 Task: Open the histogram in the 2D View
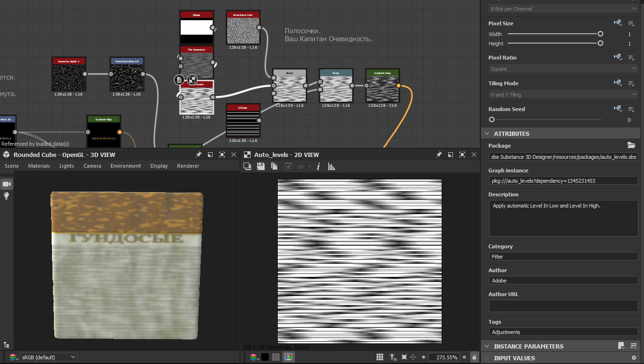click(x=332, y=166)
